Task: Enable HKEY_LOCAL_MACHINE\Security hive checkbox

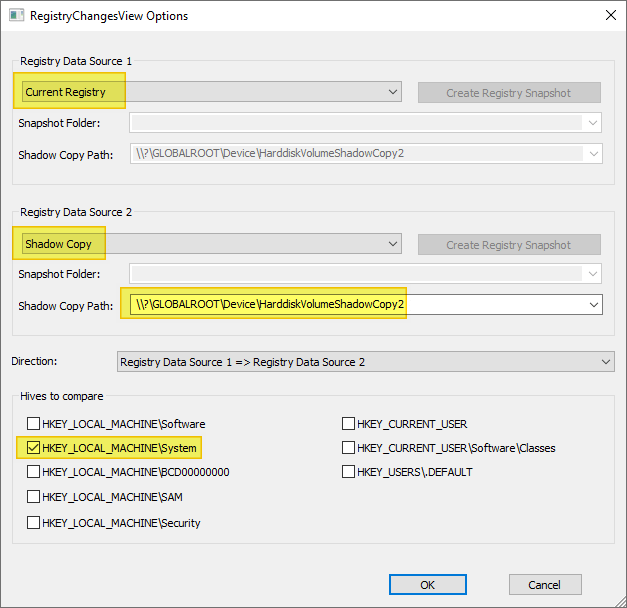Action: pyautogui.click(x=33, y=522)
